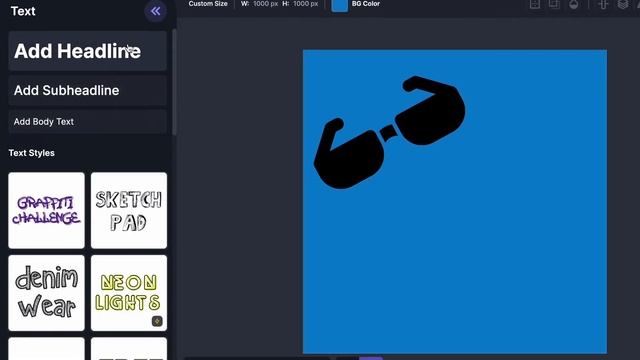
Task: Add a Headline to canvas
Action: pyautogui.click(x=87, y=51)
